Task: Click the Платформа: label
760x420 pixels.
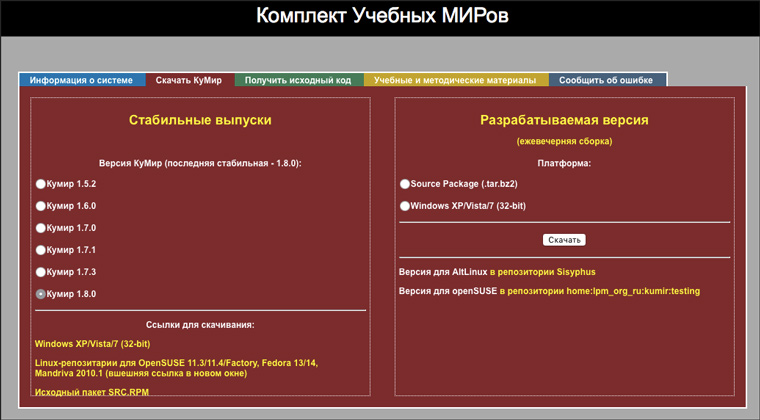Action: pyautogui.click(x=564, y=163)
